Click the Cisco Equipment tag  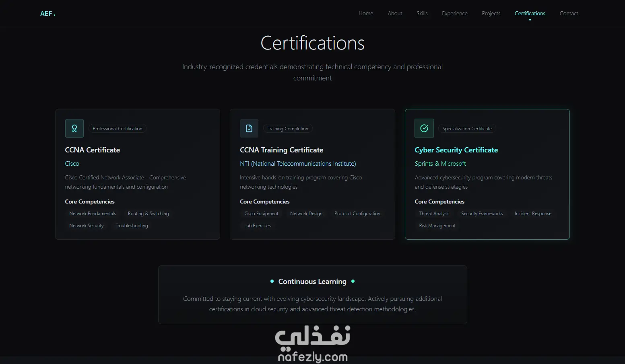[261, 214]
